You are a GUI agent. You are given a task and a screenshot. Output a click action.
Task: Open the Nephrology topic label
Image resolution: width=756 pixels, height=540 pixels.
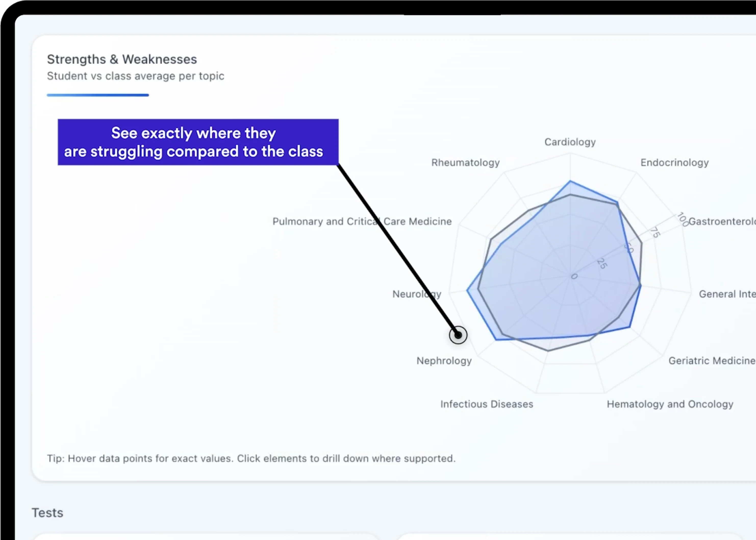(444, 361)
